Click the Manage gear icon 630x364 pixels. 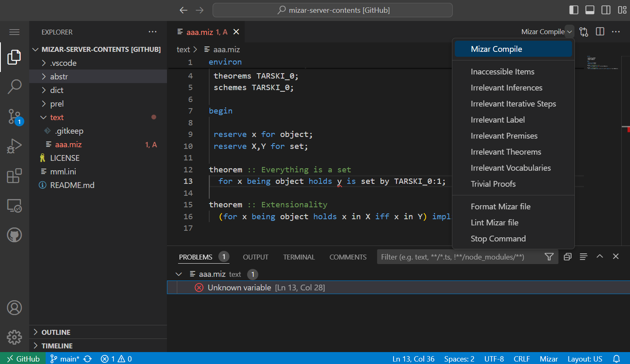click(x=14, y=337)
